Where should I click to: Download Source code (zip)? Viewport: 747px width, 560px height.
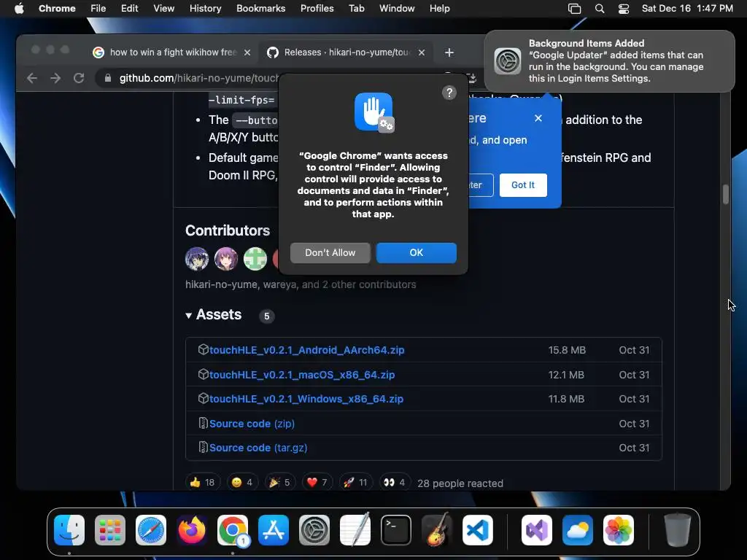coord(252,424)
